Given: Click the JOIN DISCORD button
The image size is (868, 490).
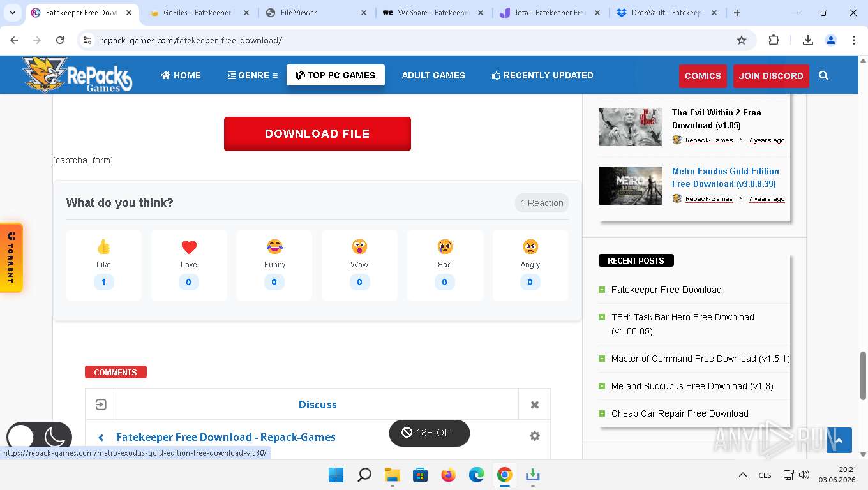Looking at the screenshot, I should [x=771, y=76].
